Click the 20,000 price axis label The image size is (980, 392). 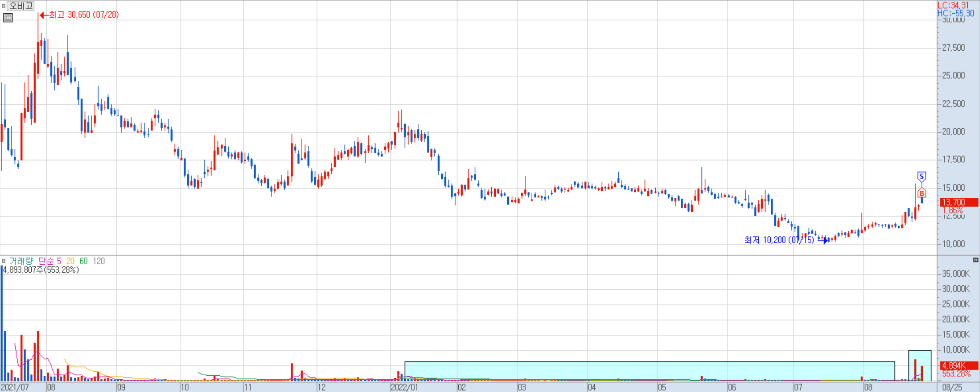(954, 131)
